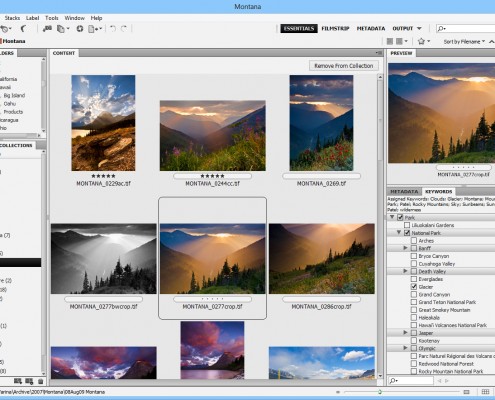Expand the Death Valley keyword
This screenshot has width=495, height=400.
point(405,271)
